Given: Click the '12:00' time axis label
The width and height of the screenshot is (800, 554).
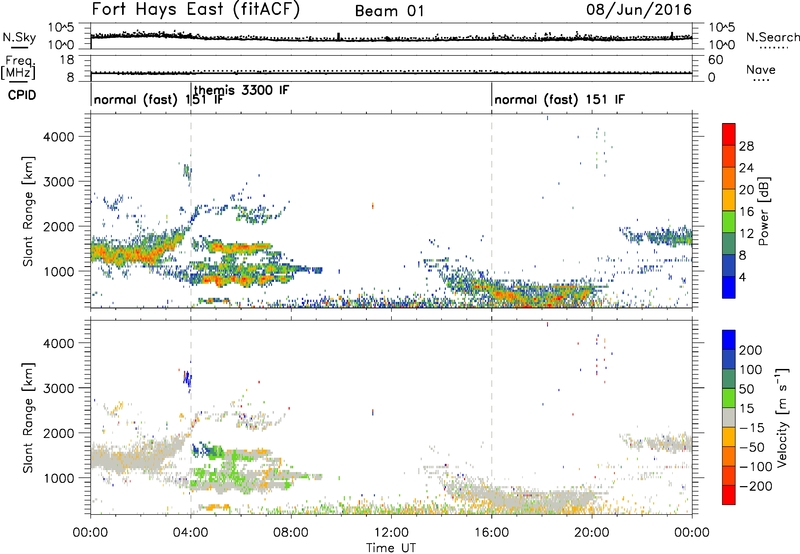Looking at the screenshot, I should click(391, 533).
